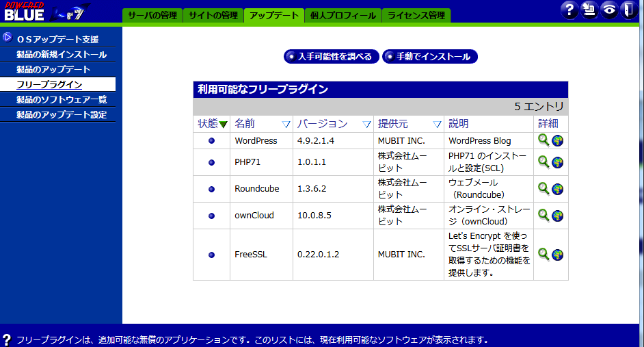Image resolution: width=644 pixels, height=347 pixels.
Task: Click the 詳細 column header
Action: tap(548, 124)
